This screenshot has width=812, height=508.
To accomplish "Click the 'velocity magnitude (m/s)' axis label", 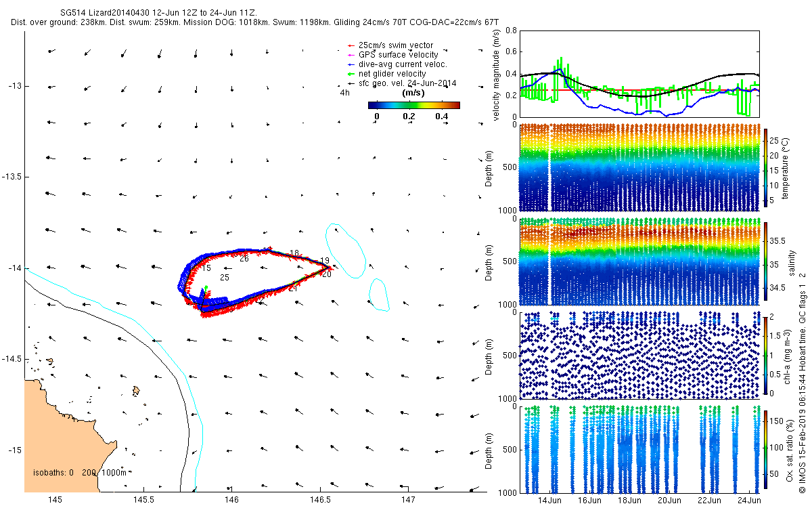I will [x=497, y=75].
